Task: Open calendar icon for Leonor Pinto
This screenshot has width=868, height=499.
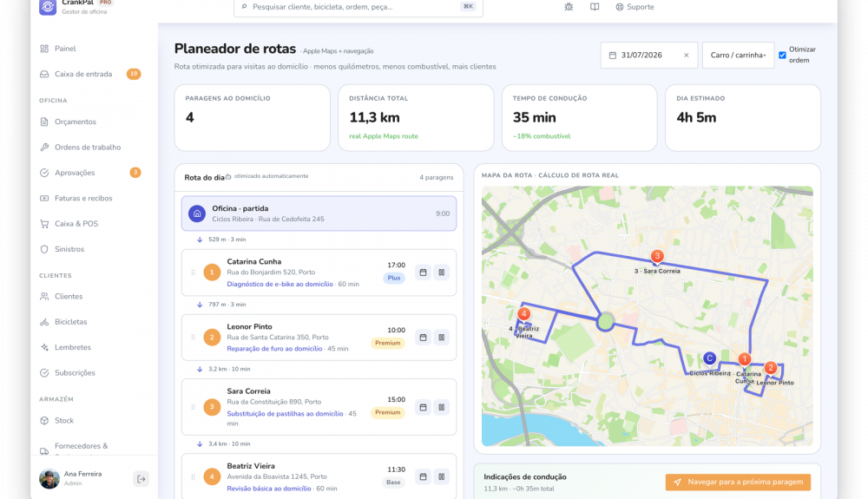Action: point(423,337)
